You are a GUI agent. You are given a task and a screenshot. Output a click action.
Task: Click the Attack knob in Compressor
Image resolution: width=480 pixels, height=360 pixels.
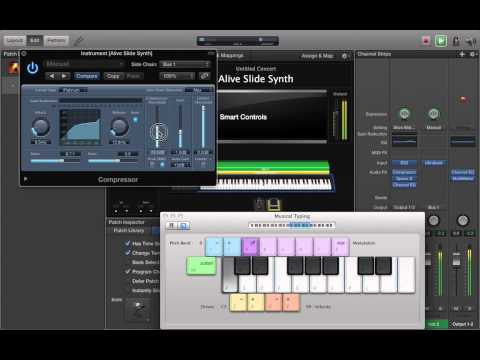coord(41,127)
